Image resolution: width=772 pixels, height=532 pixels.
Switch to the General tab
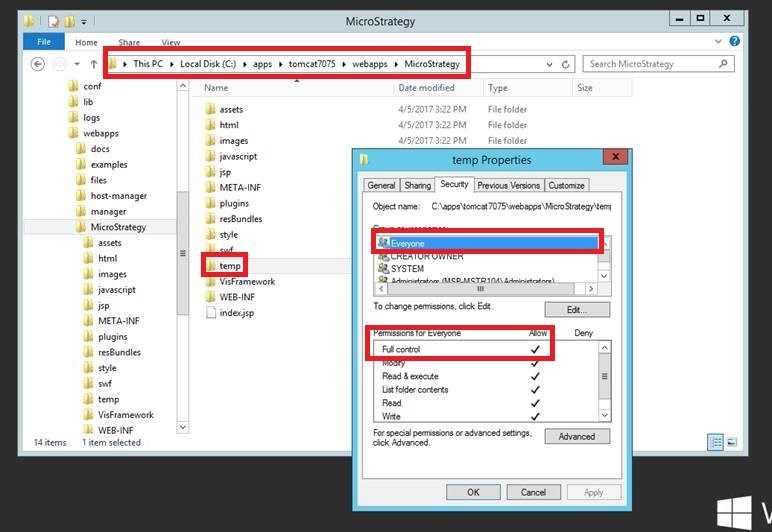pyautogui.click(x=381, y=186)
